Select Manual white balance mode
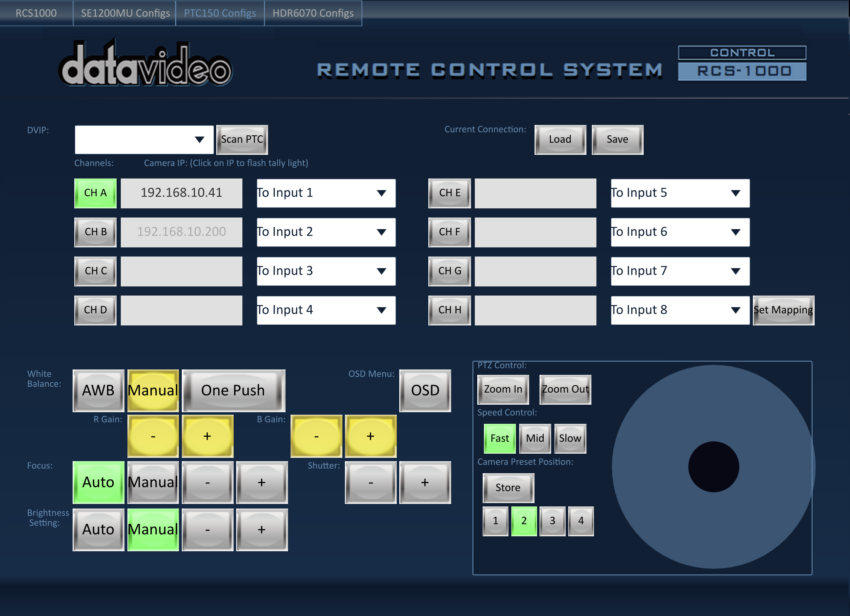Image resolution: width=850 pixels, height=616 pixels. point(153,391)
